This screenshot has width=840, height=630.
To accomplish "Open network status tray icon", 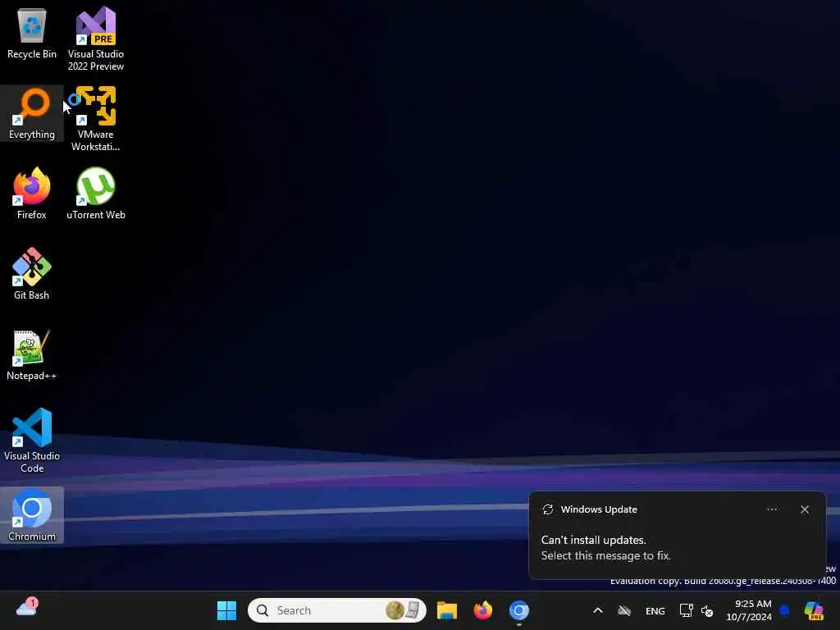I will click(x=687, y=610).
